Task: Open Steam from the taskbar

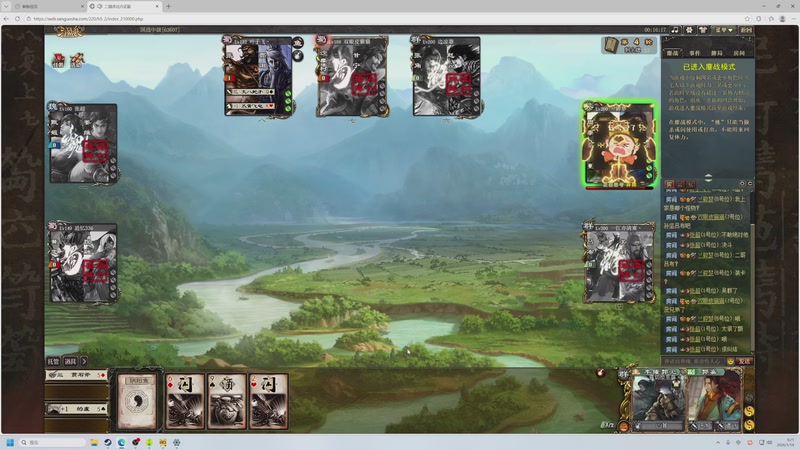Action: [108, 442]
